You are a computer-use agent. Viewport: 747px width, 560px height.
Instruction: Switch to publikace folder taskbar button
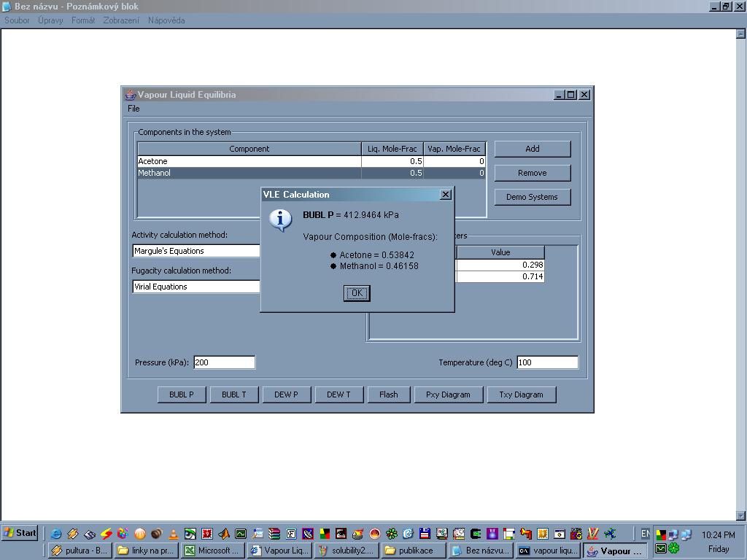413,551
